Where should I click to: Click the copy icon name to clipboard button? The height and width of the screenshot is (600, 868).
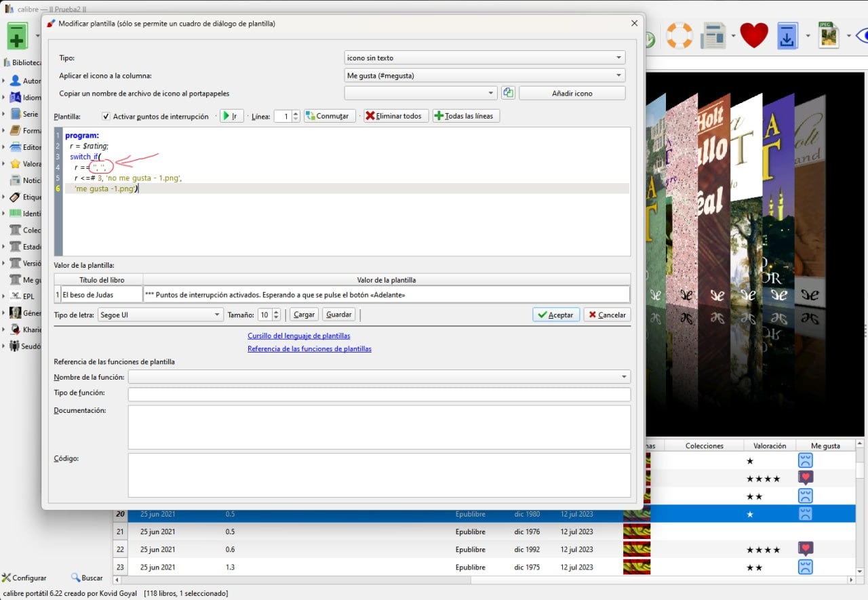[x=508, y=93]
